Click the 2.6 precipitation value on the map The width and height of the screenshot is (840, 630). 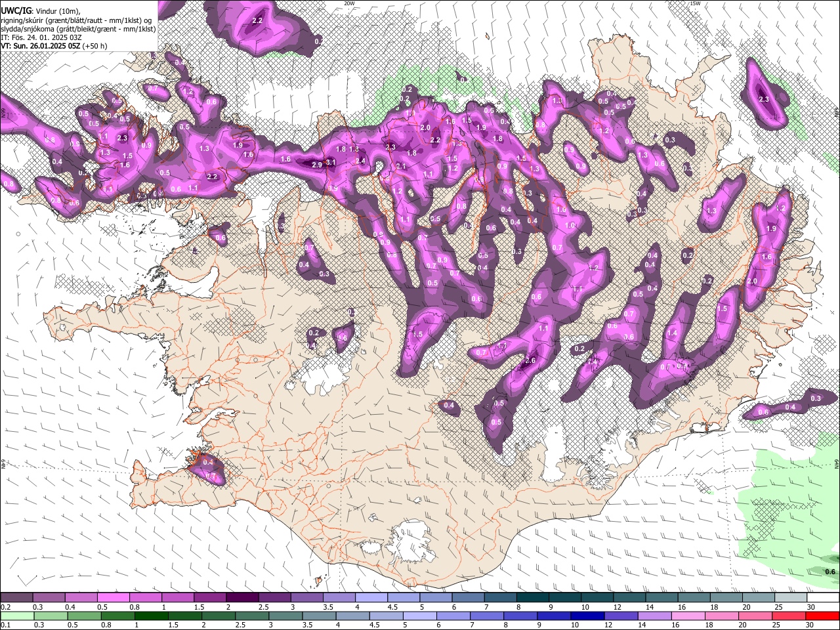pyautogui.click(x=530, y=360)
